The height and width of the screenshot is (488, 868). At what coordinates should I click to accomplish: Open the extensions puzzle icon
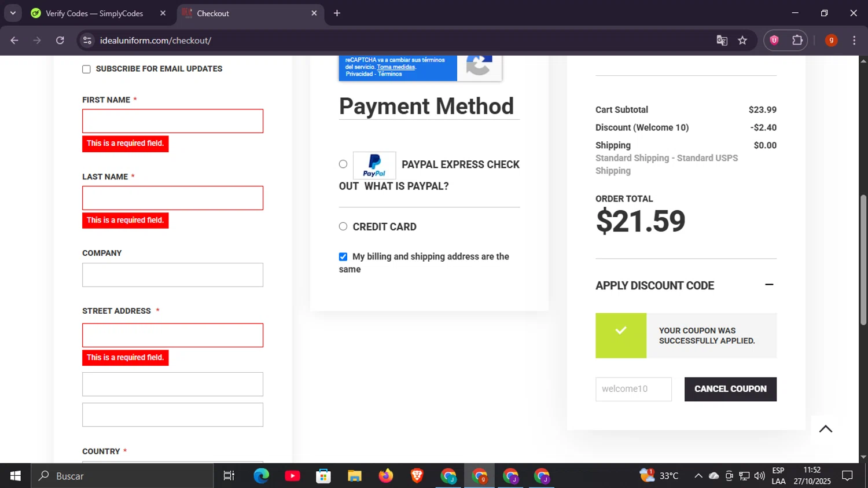coord(797,40)
